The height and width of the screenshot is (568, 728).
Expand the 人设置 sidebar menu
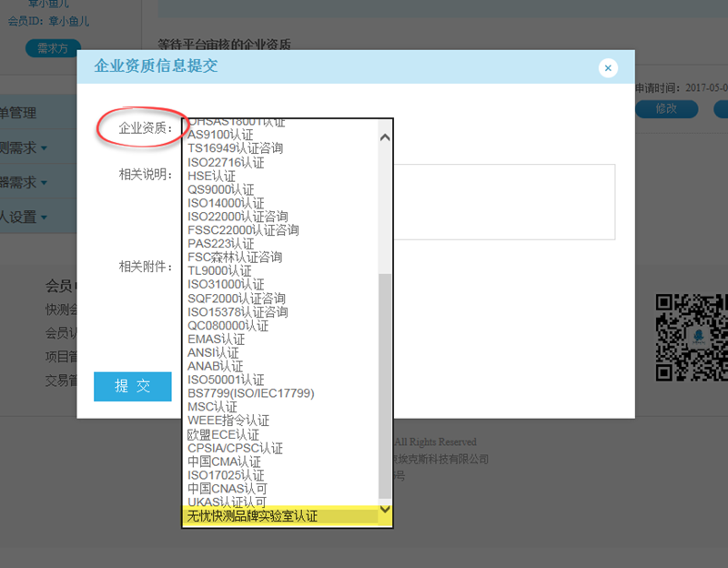[x=25, y=218]
